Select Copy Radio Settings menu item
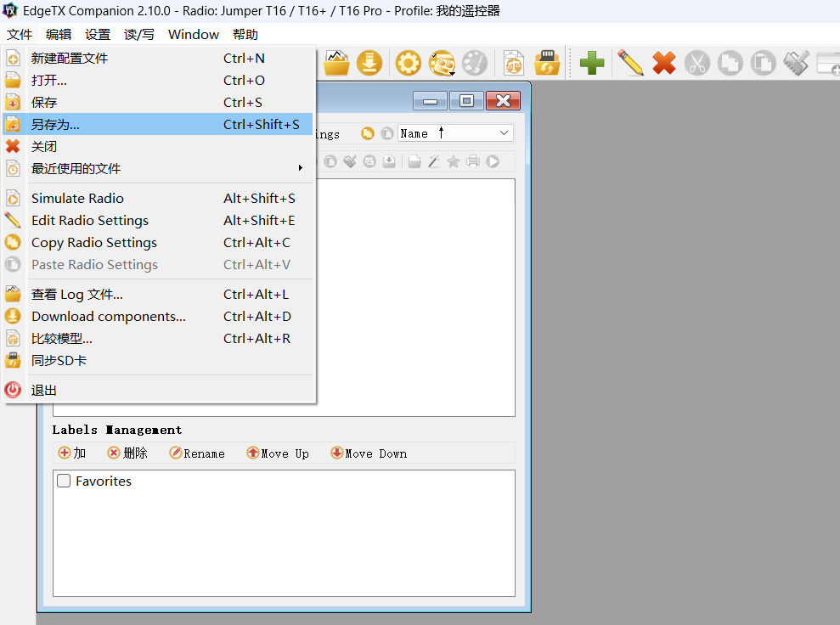This screenshot has width=840, height=625. [x=158, y=243]
